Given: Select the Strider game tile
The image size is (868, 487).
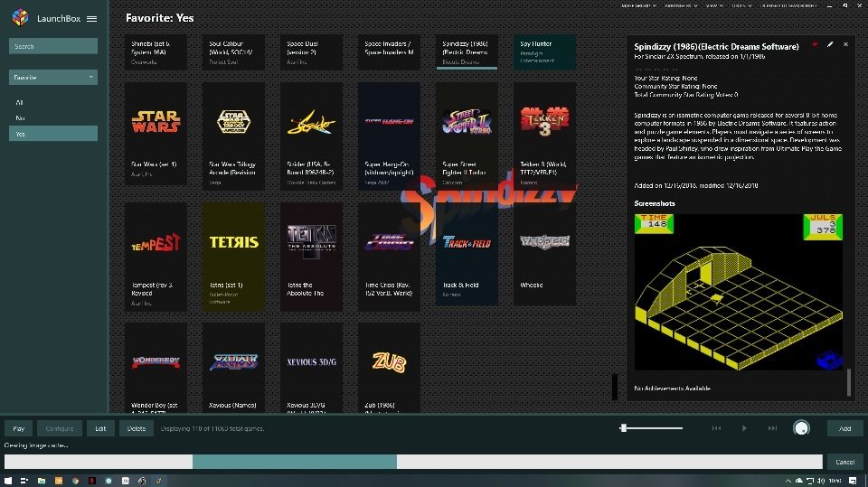Looking at the screenshot, I should [311, 136].
